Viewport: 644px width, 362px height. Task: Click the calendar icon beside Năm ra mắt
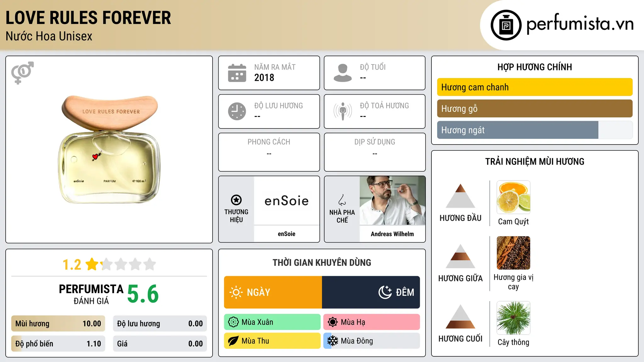pos(237,73)
